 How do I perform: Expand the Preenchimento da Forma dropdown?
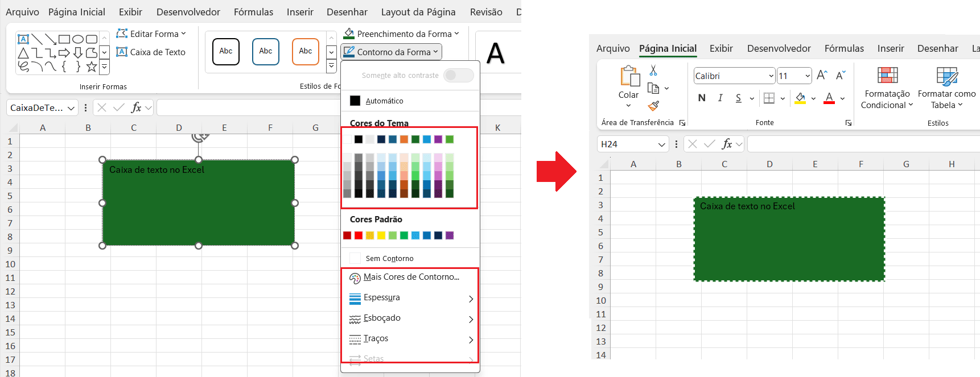pyautogui.click(x=401, y=34)
